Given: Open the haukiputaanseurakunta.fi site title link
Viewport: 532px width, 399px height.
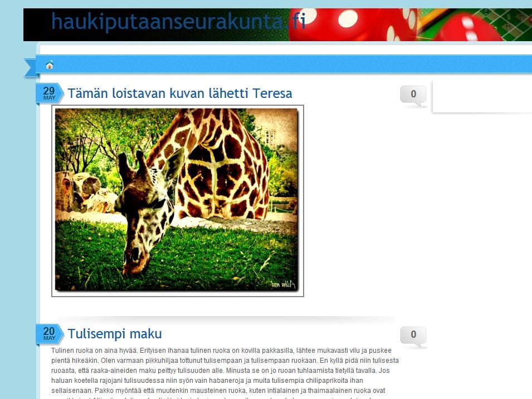Looking at the screenshot, I should (x=178, y=21).
